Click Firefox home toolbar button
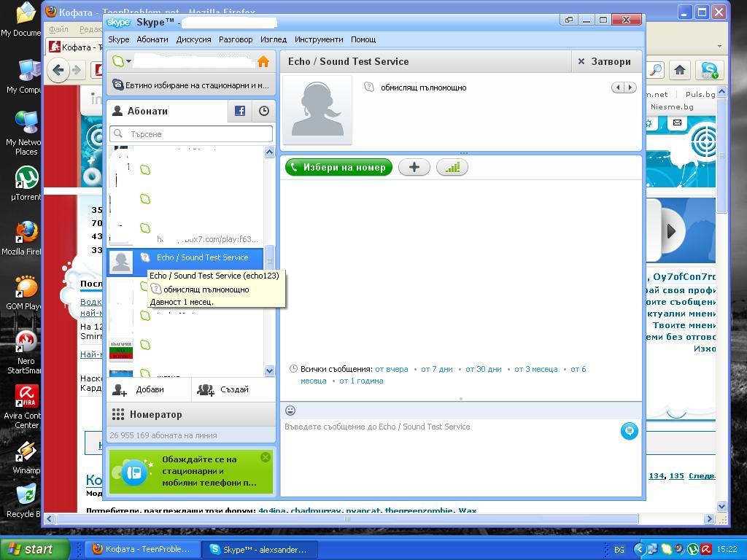Viewport: 747px width, 560px height. (679, 71)
